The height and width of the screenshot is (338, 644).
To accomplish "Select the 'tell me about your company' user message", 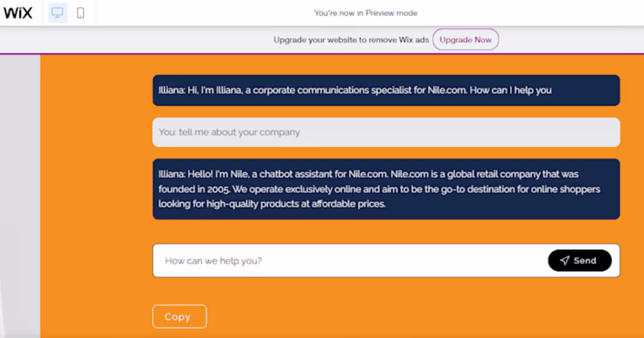I will (x=386, y=132).
